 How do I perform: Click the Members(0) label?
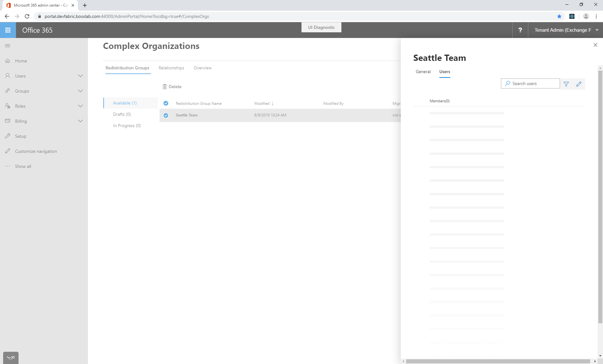click(439, 101)
